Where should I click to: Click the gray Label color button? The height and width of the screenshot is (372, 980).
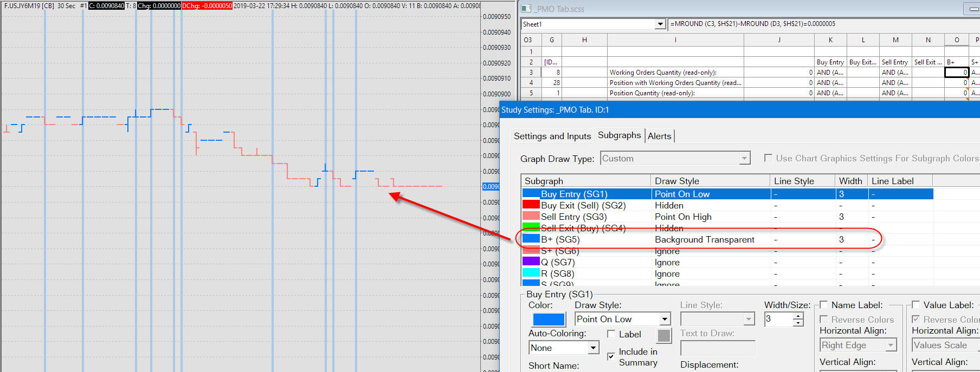664,336
